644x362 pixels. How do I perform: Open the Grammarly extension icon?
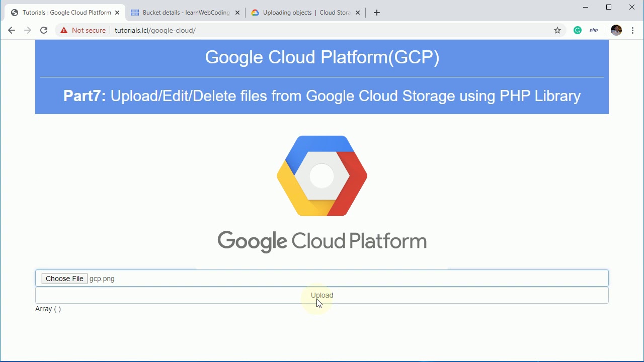pyautogui.click(x=578, y=30)
